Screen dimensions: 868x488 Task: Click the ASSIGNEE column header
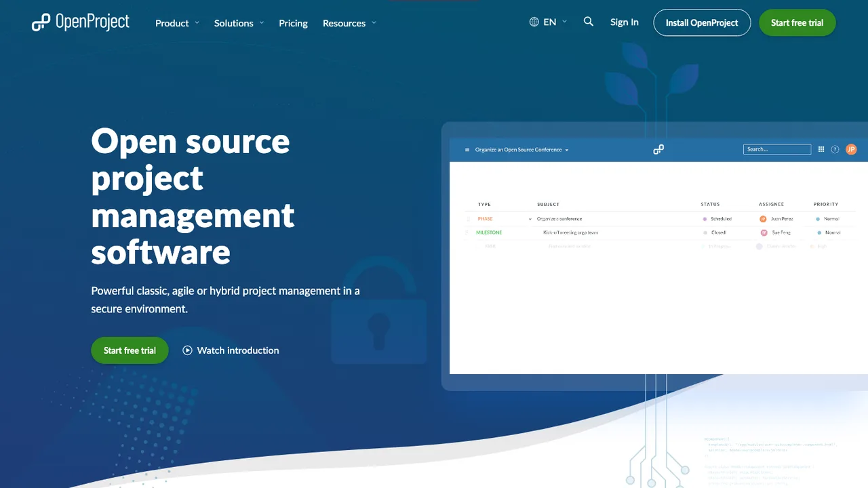tap(771, 204)
